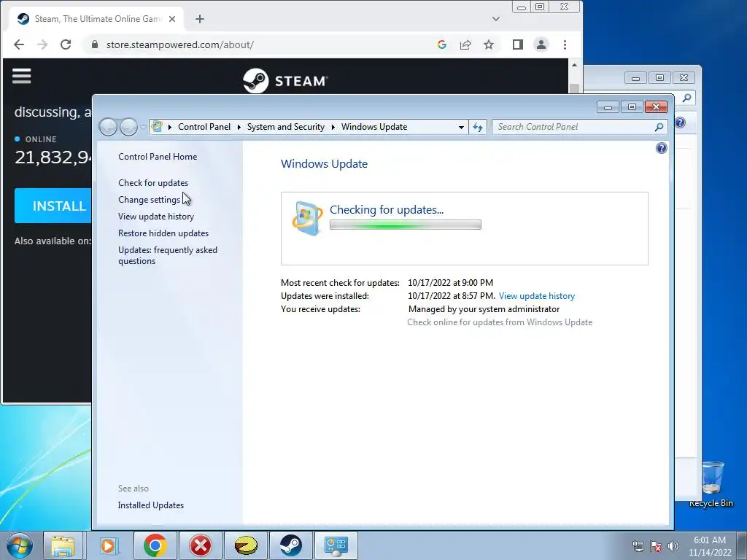Open Restore hidden updates
The width and height of the screenshot is (747, 560).
point(163,233)
